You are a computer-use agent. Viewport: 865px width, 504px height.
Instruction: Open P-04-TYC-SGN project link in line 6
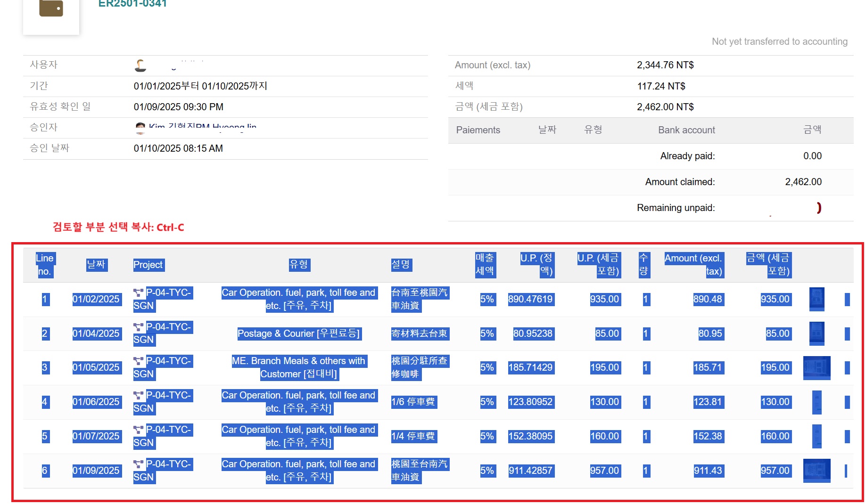(168, 464)
